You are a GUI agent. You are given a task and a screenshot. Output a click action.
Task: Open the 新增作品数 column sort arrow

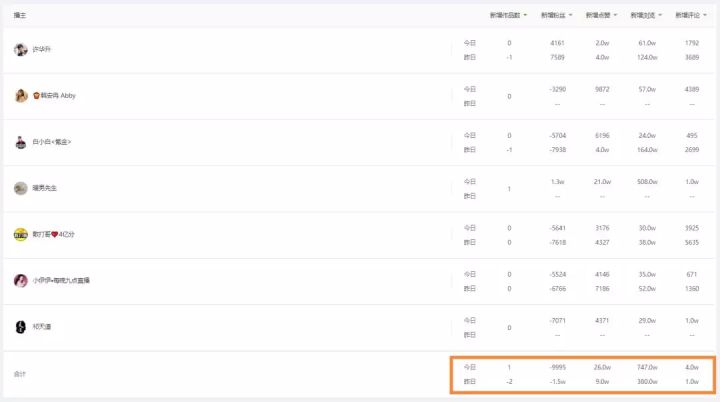(x=526, y=16)
